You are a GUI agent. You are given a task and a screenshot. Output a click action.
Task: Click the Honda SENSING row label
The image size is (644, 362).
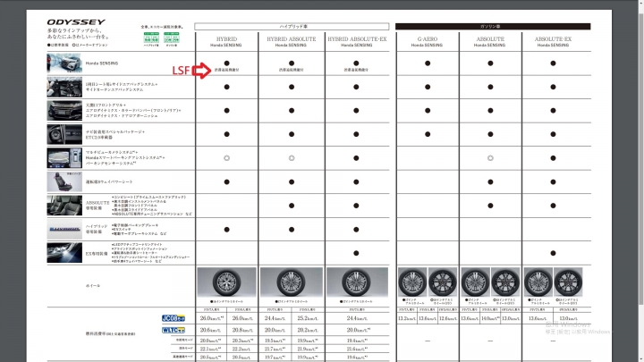coord(101,63)
